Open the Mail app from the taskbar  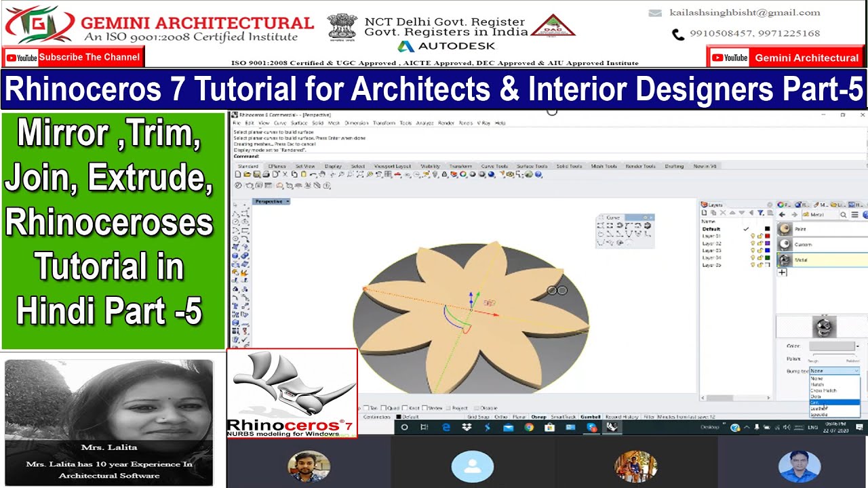point(509,427)
